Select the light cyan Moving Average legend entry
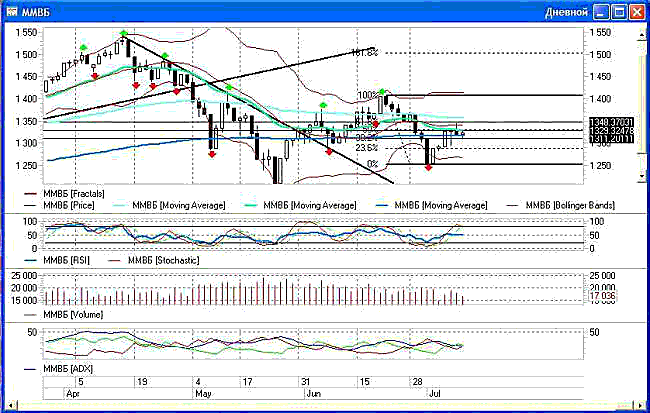Viewport: 650px width, 413px height. click(169, 205)
